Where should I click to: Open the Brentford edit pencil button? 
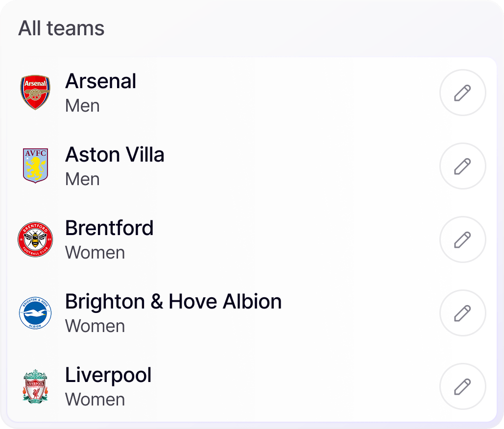coord(462,239)
